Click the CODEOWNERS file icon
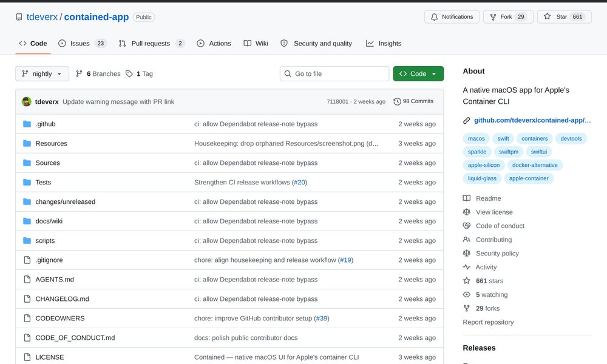The image size is (607, 364). [27, 318]
